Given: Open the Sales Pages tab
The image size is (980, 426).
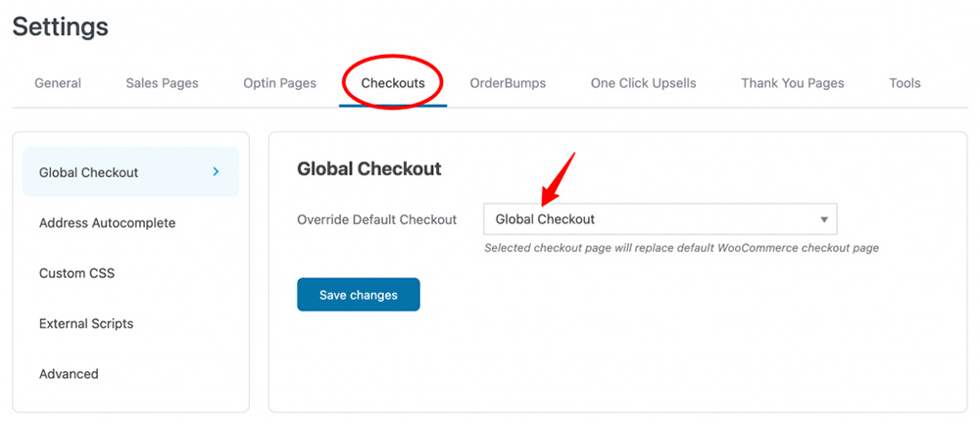Looking at the screenshot, I should 162,83.
